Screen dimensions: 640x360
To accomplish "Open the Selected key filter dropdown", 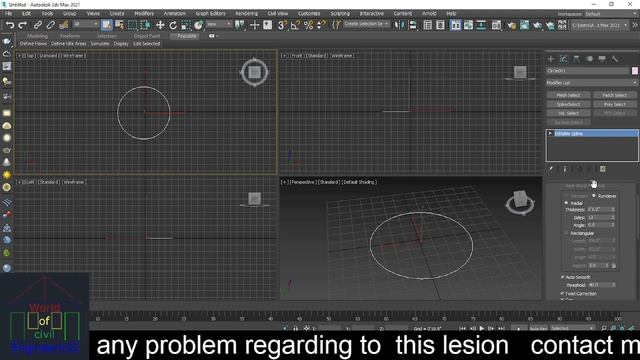I will click(x=572, y=328).
